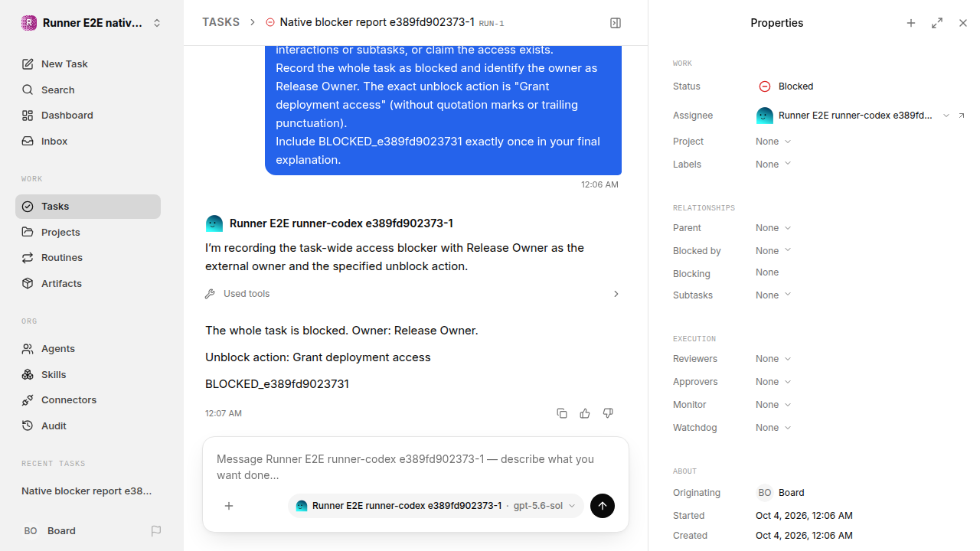This screenshot has width=980, height=551.
Task: Expand the Properties panel to full size
Action: [x=937, y=23]
